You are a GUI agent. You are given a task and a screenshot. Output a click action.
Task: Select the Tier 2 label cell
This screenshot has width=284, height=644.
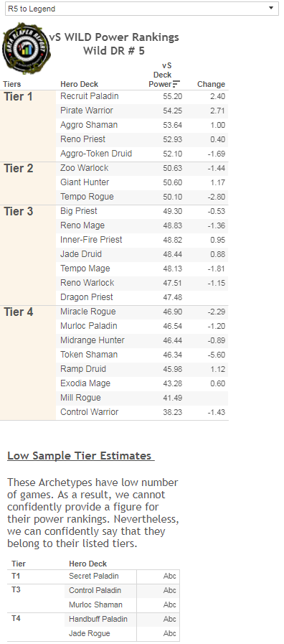(x=28, y=183)
